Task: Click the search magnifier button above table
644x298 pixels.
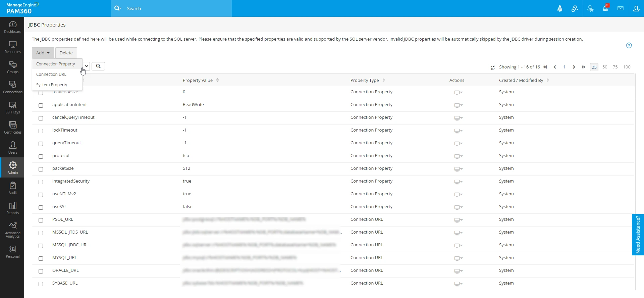Action: (98, 66)
